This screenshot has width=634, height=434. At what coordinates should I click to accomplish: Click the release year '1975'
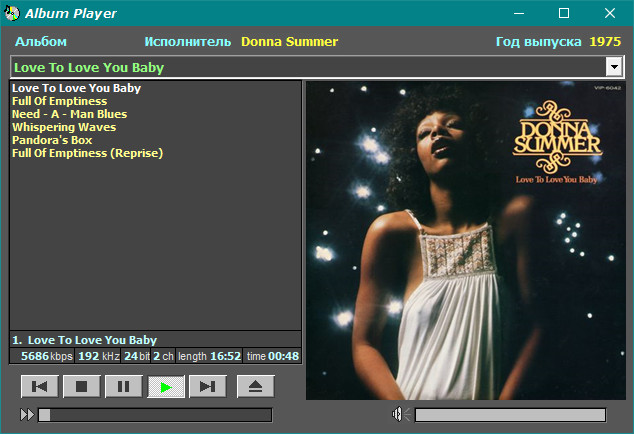pos(605,42)
